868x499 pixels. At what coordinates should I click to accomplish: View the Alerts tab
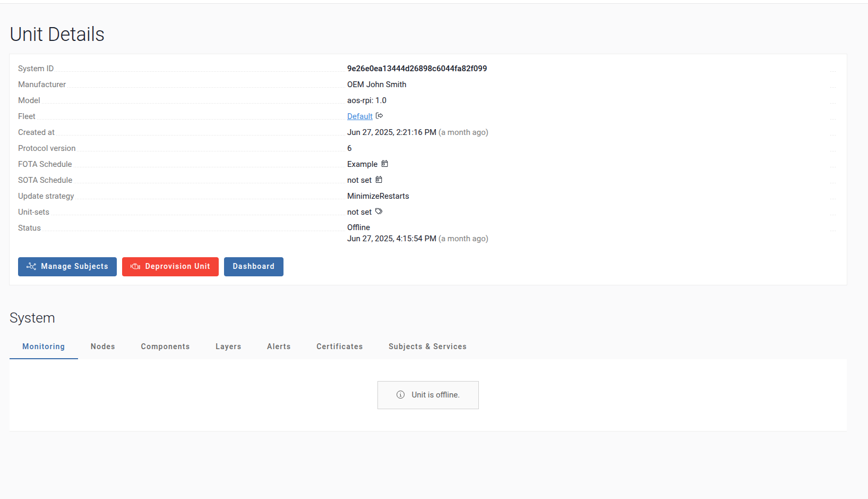279,346
